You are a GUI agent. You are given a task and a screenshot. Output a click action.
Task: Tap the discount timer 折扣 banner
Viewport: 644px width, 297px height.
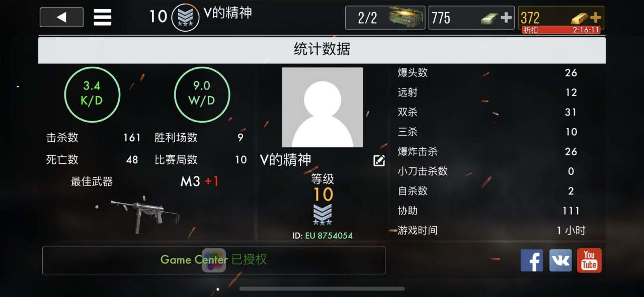tap(561, 30)
